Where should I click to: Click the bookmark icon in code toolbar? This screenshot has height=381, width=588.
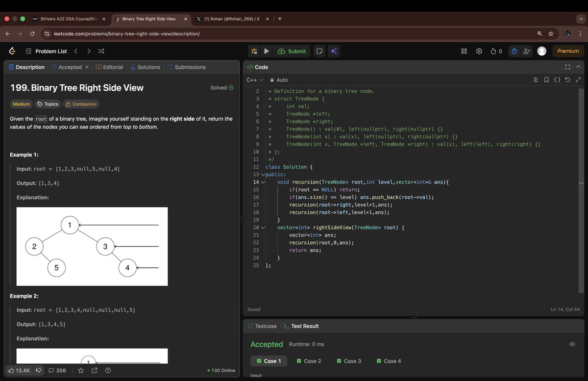coord(546,79)
